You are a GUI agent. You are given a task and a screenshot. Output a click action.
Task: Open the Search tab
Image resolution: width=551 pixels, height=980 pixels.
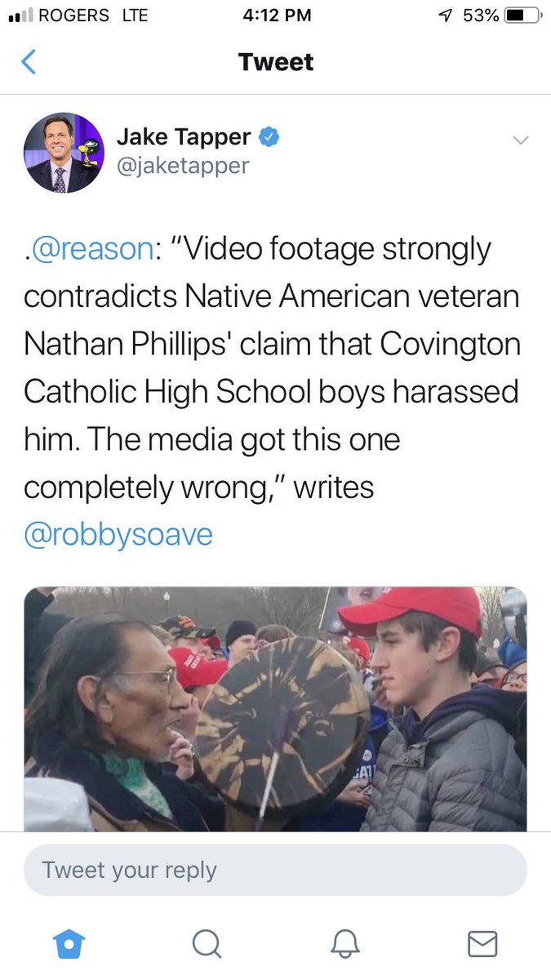[x=207, y=944]
